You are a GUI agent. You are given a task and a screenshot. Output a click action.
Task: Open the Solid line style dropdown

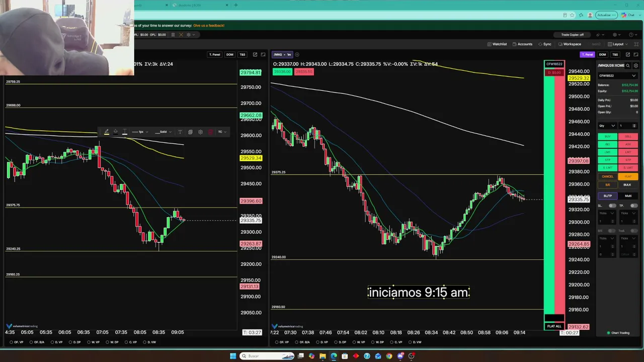(x=163, y=132)
